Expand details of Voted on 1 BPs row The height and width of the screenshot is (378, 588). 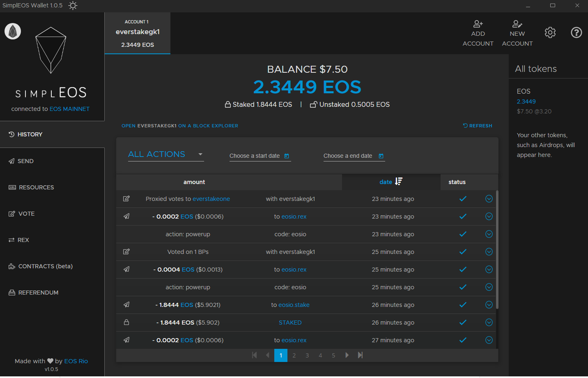(489, 252)
